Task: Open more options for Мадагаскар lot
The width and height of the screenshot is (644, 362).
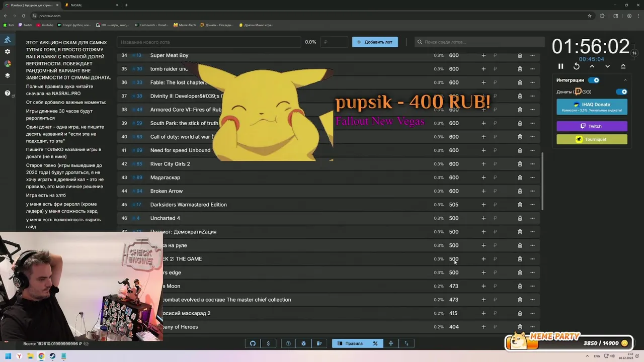Action: pos(532,177)
